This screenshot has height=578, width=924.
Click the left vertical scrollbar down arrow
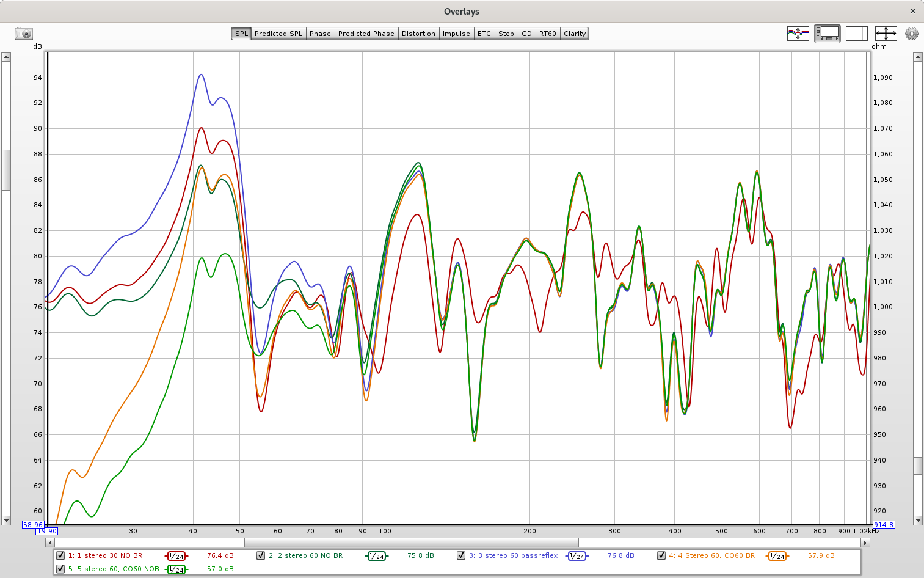pyautogui.click(x=6, y=521)
